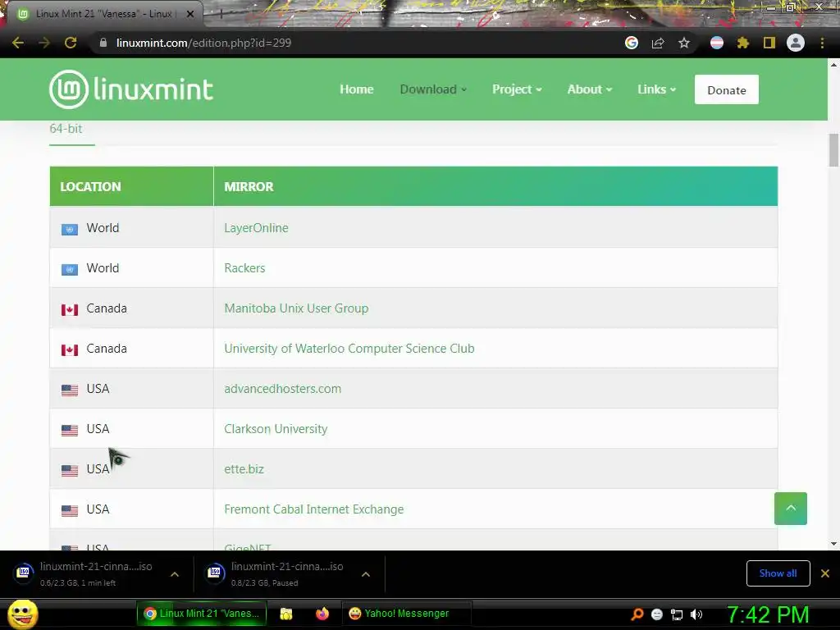Image resolution: width=840 pixels, height=630 pixels.
Task: Open the paused linuxmint ISO download item
Action: point(277,573)
